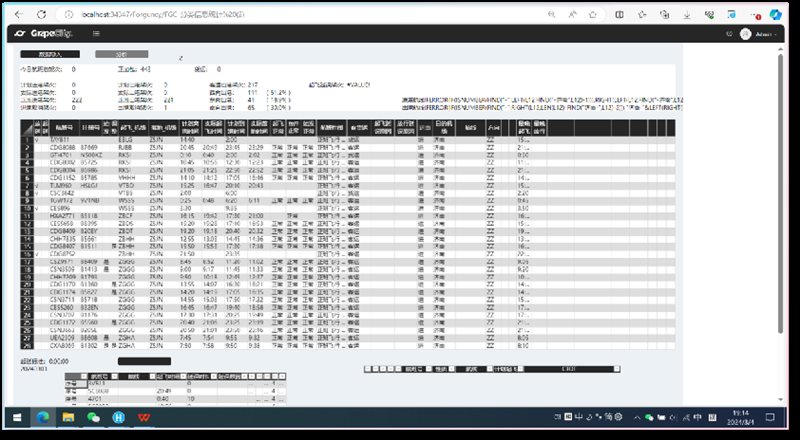
Task: Open WeChat from the taskbar
Action: point(94,416)
